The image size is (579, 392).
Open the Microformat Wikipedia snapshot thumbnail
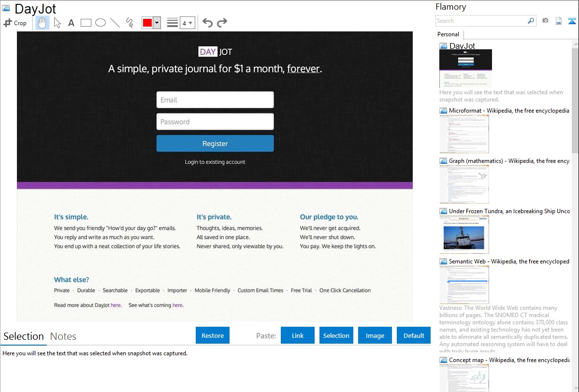pos(464,134)
